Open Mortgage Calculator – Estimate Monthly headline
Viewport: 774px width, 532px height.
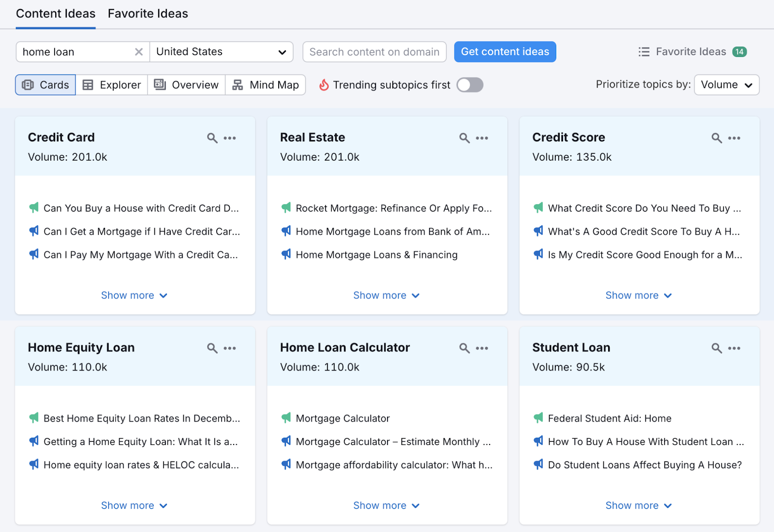(393, 442)
